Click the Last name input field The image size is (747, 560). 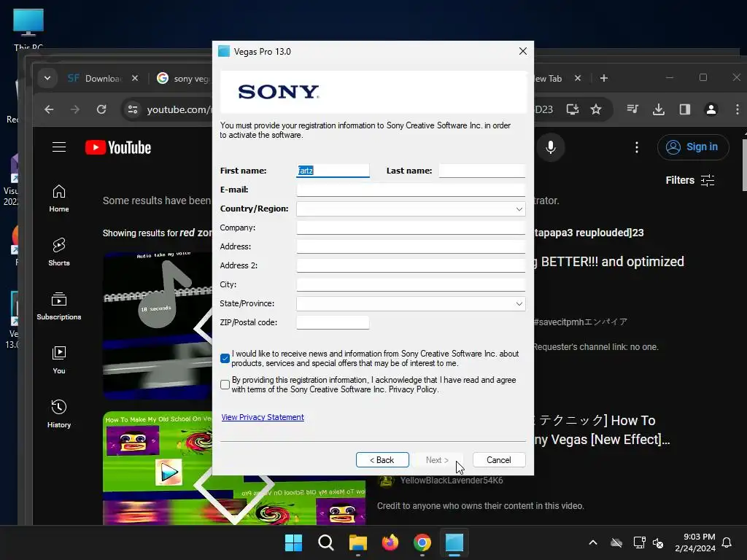[481, 171]
